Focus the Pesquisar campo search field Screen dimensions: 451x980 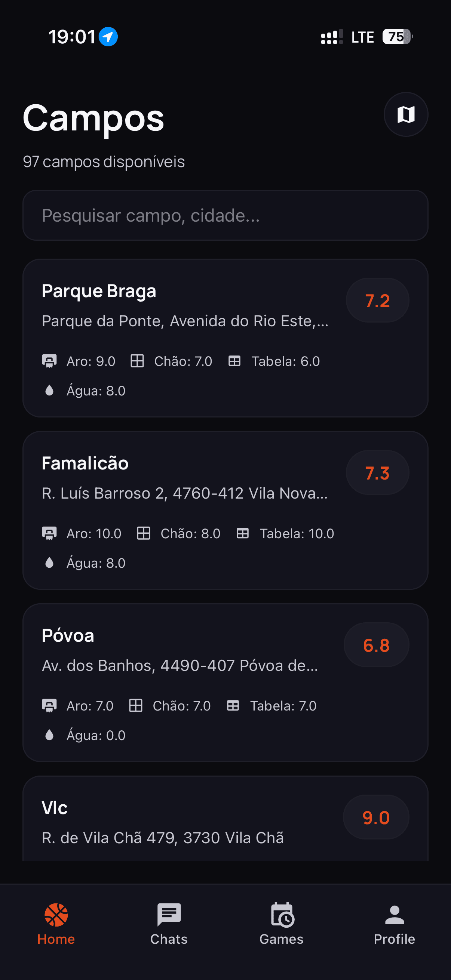click(225, 215)
